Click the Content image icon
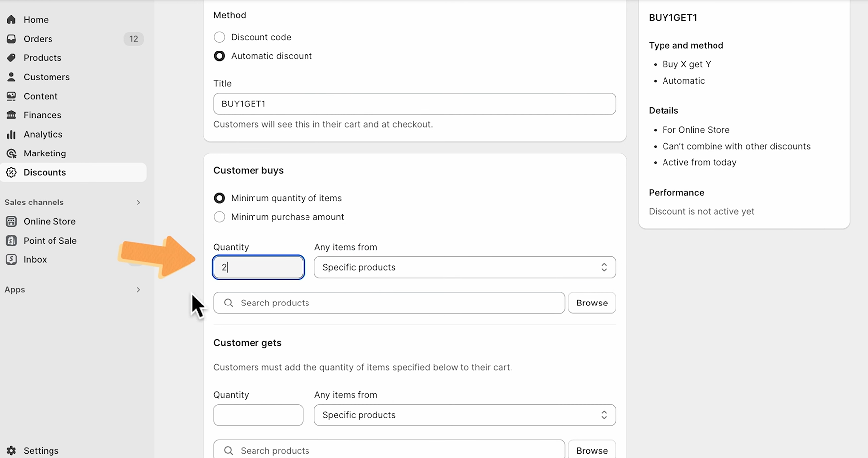Image resolution: width=868 pixels, height=458 pixels. (x=11, y=96)
